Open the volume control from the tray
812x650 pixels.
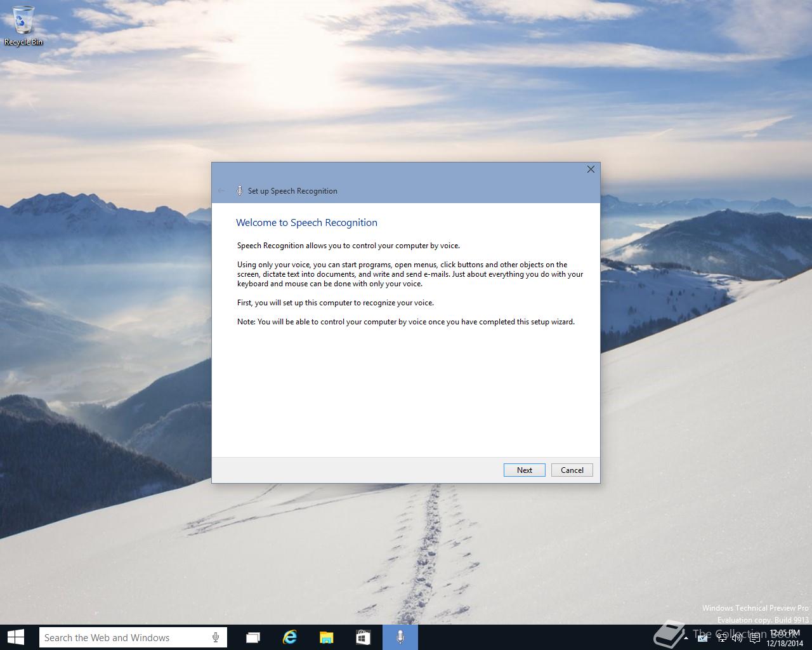[x=737, y=638]
